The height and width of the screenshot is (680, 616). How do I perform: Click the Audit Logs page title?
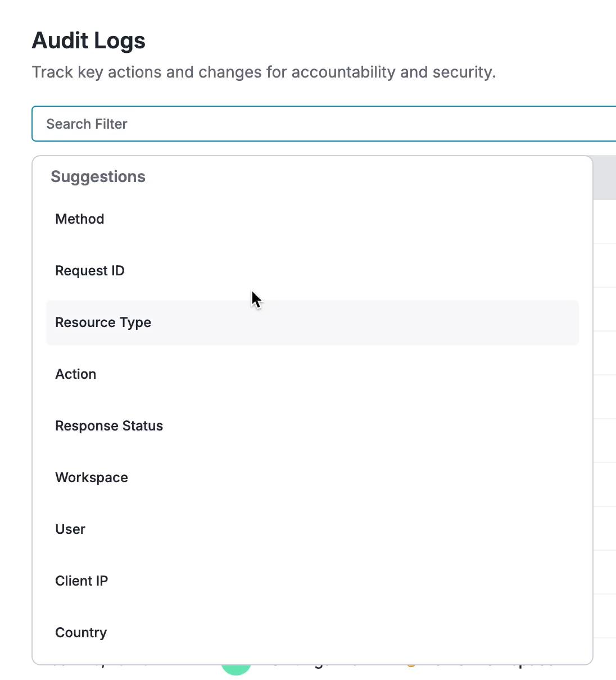89,40
